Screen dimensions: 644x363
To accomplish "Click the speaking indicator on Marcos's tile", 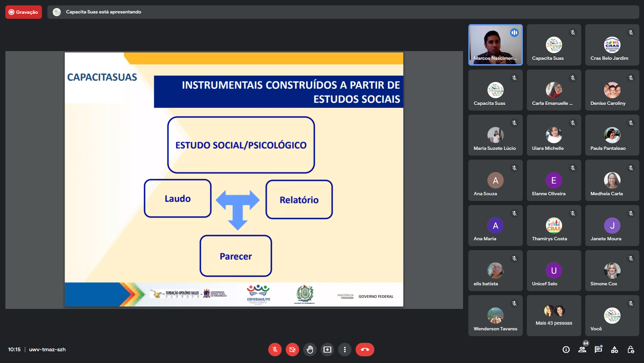I will (514, 33).
